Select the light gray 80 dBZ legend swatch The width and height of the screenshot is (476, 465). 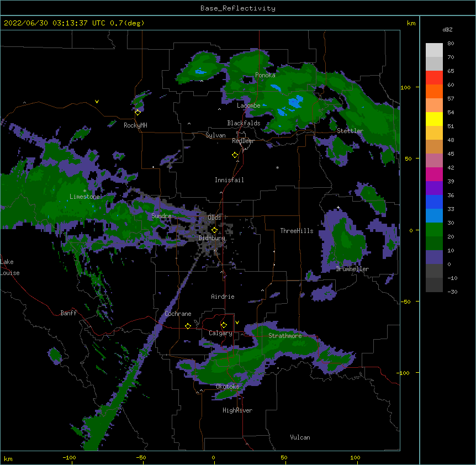pos(434,50)
